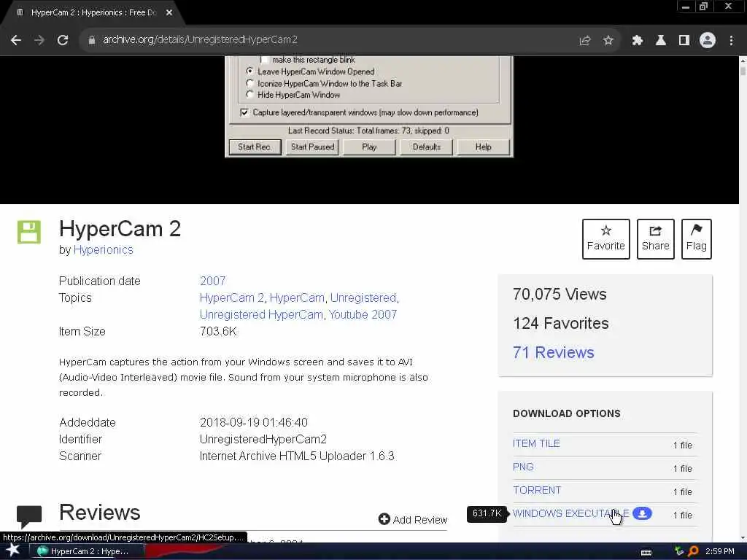
Task: Click the 124 Favorites text
Action: click(x=561, y=323)
